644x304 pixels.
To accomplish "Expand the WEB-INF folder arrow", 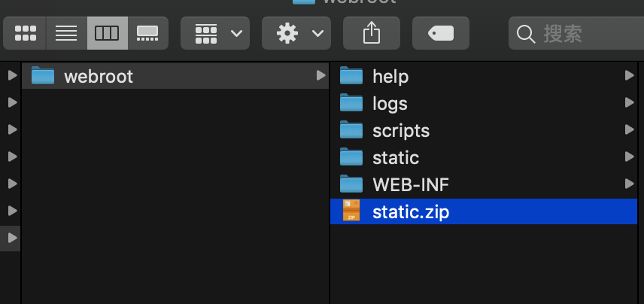I will [x=629, y=184].
